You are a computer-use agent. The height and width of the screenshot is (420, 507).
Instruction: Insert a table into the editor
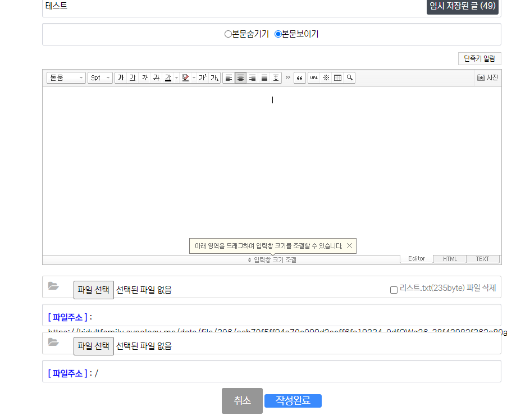point(337,78)
